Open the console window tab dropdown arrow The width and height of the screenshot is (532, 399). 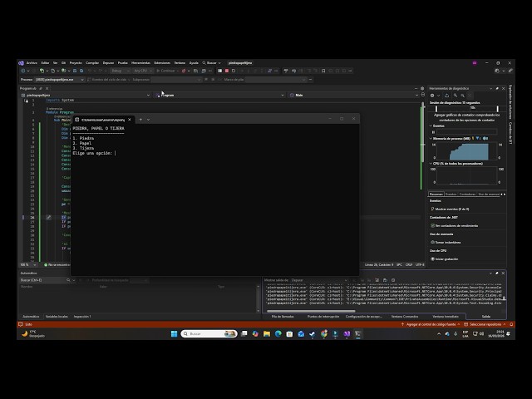click(x=148, y=120)
